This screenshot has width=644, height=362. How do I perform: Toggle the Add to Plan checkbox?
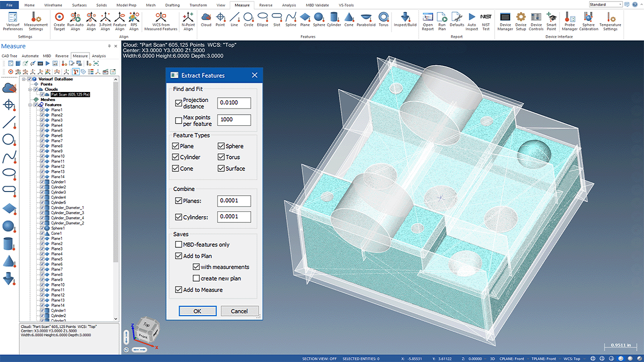(x=179, y=256)
